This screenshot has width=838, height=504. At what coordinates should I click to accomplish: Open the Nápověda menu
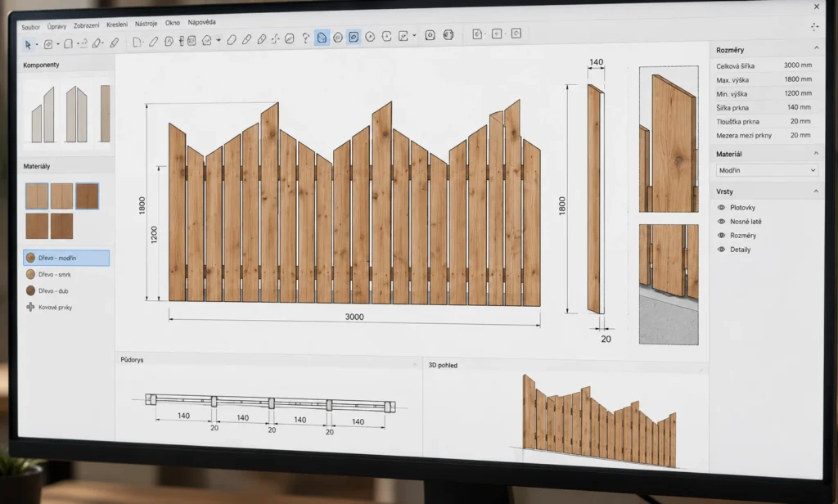click(x=202, y=22)
